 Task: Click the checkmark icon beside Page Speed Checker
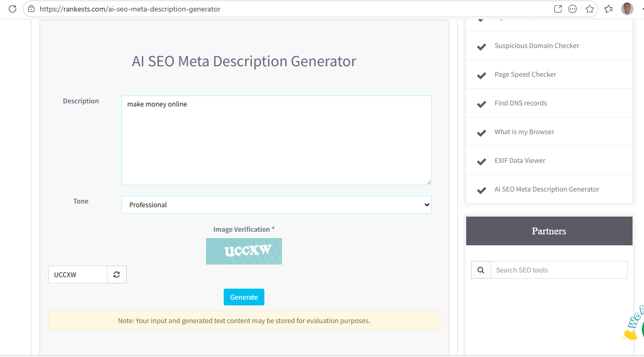(x=482, y=75)
